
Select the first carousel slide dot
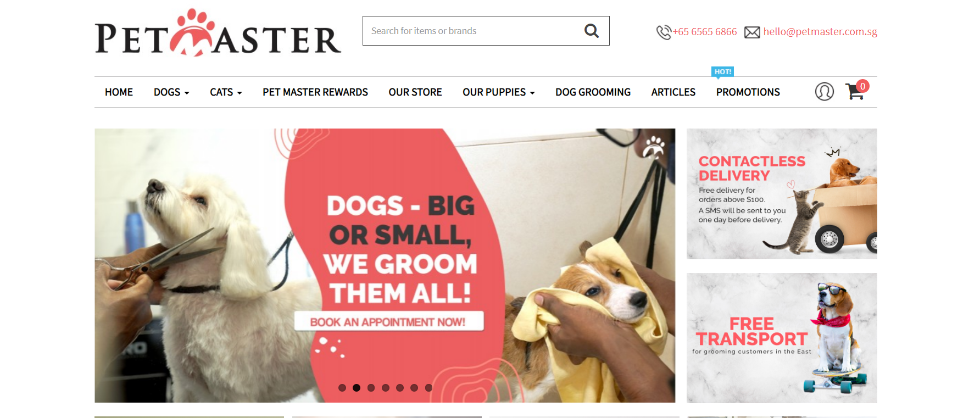click(x=342, y=388)
